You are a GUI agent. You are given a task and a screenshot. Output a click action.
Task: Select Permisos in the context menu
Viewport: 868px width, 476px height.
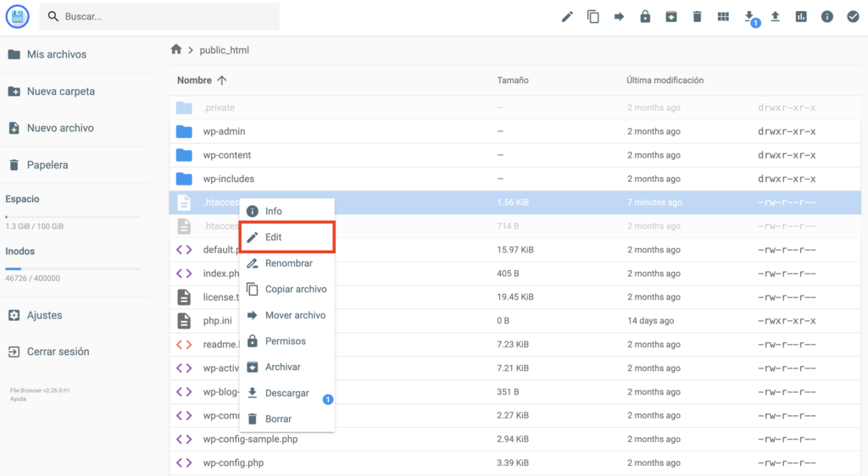click(285, 341)
